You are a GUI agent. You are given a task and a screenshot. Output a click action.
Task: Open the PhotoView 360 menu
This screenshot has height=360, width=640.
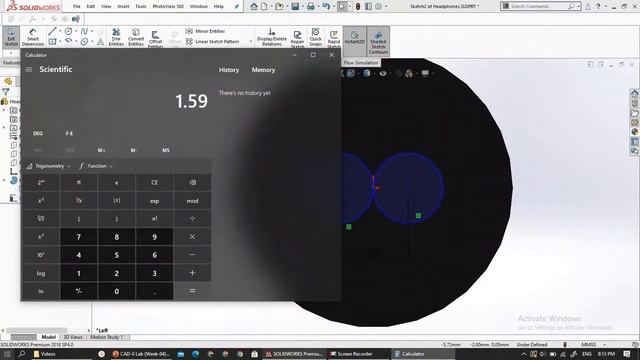tap(168, 6)
